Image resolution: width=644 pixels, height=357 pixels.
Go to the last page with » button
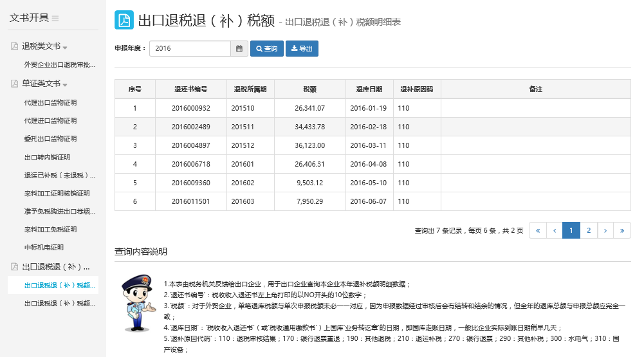(x=622, y=230)
